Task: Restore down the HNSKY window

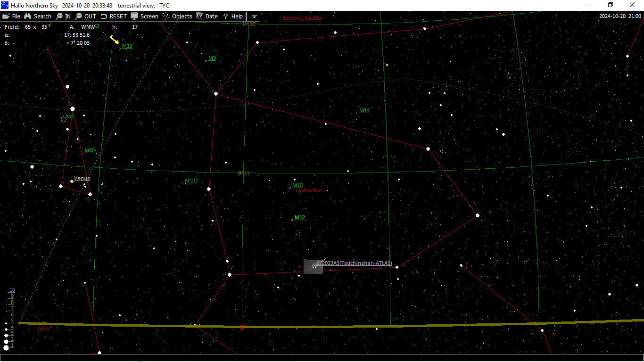Action: coord(611,5)
